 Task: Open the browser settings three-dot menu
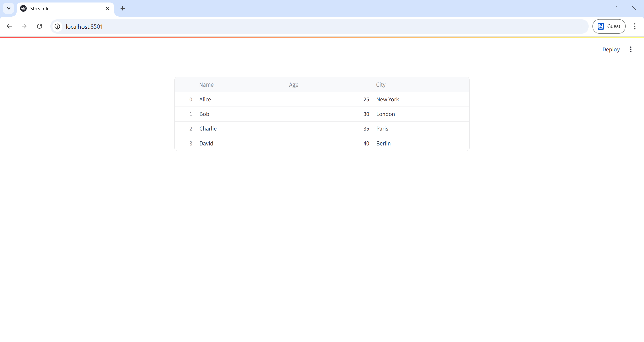(635, 26)
